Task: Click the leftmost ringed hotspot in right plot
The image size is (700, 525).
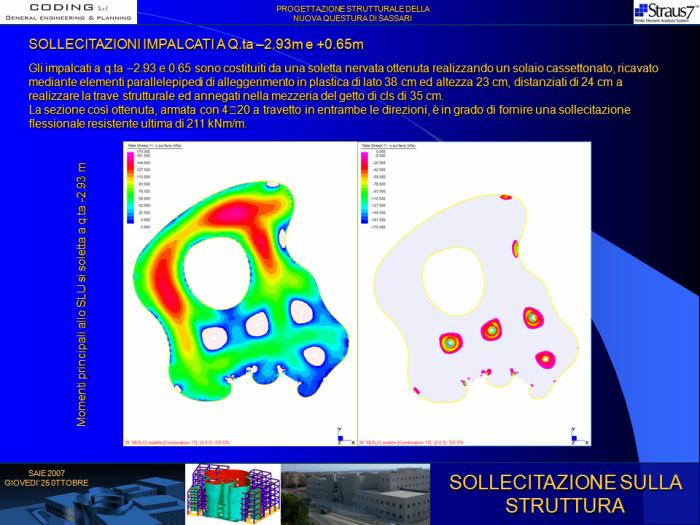Action: (451, 343)
